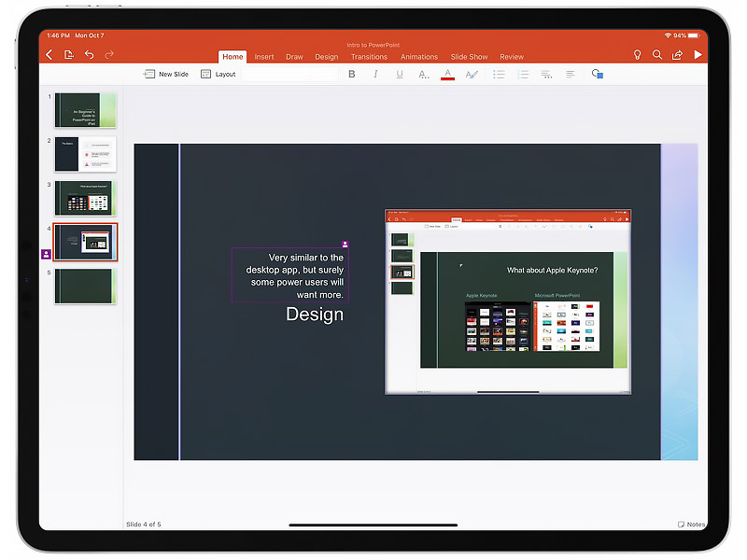Switch to the Animations tab
Viewport: 747px width, 560px height.
click(x=419, y=57)
